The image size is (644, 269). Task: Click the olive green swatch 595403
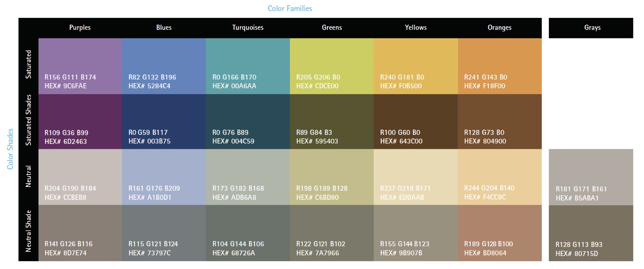[331, 121]
